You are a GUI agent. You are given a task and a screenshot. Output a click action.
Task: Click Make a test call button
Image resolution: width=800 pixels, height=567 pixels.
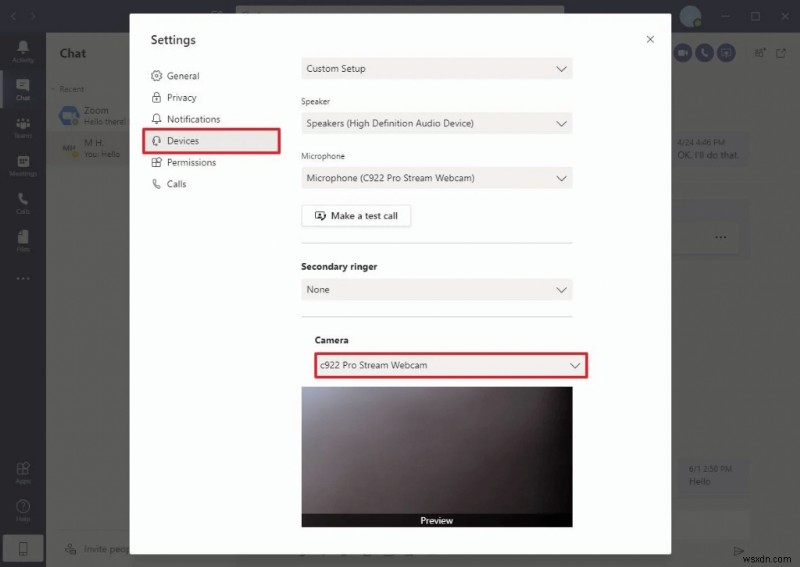pyautogui.click(x=356, y=215)
